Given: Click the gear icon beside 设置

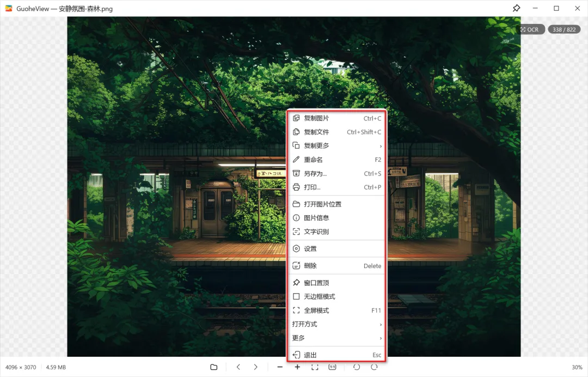Looking at the screenshot, I should click(296, 248).
